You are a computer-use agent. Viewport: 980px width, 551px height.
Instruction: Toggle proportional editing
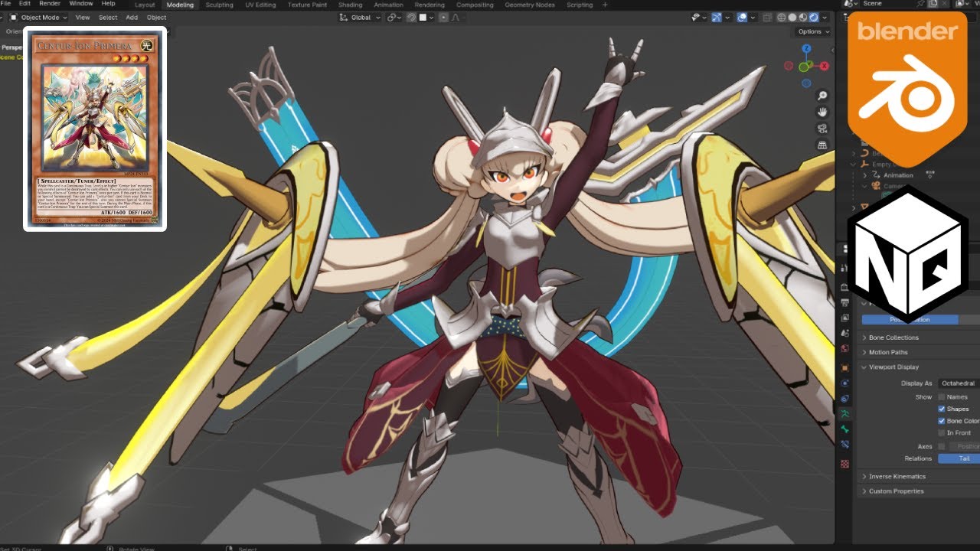tap(443, 17)
